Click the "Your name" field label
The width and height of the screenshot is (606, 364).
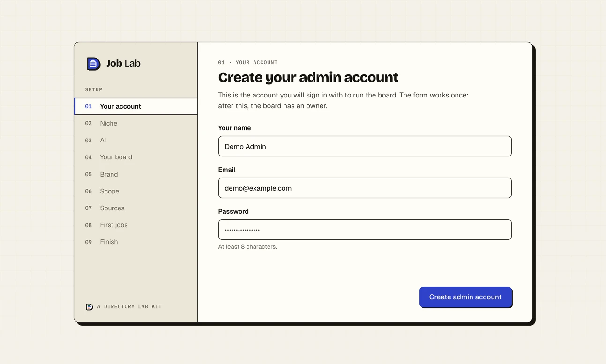coord(234,128)
